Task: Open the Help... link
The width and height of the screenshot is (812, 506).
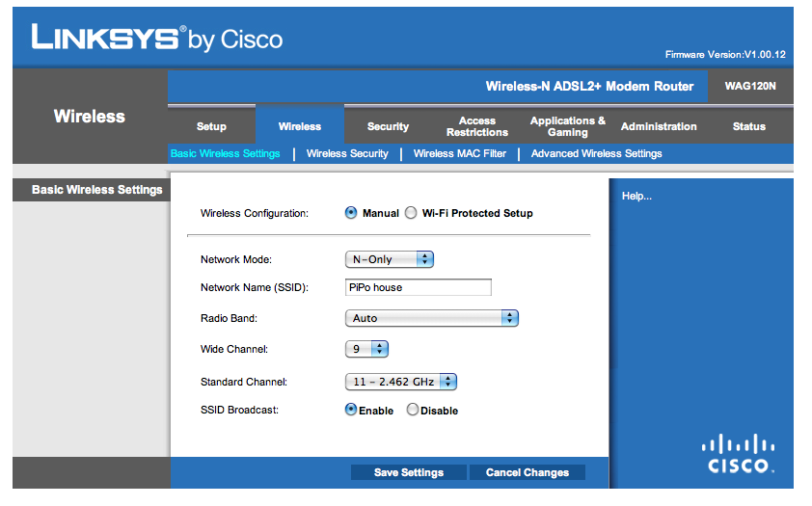Action: coord(636,196)
